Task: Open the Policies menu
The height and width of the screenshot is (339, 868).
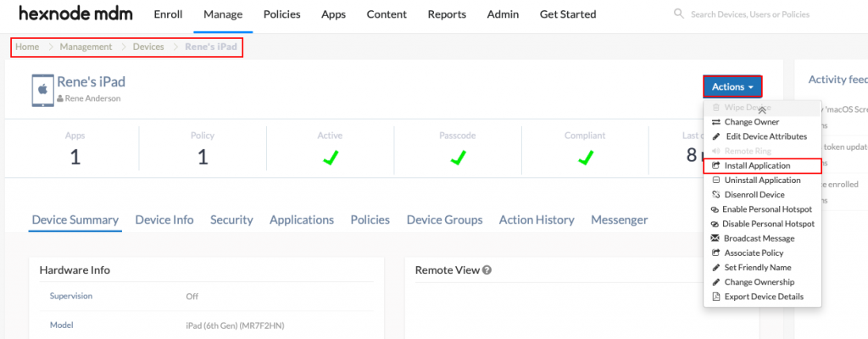Action: pyautogui.click(x=281, y=14)
